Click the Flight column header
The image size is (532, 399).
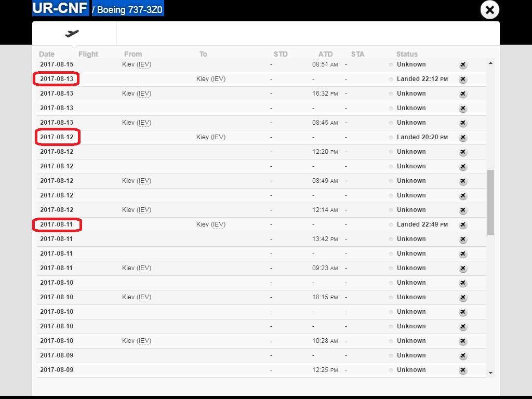(88, 54)
